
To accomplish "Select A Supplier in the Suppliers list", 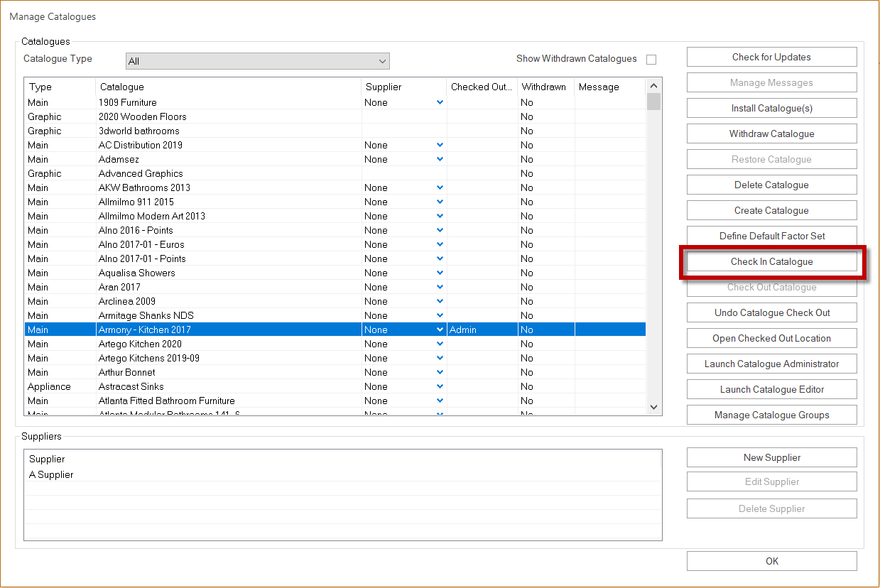I will [x=342, y=474].
